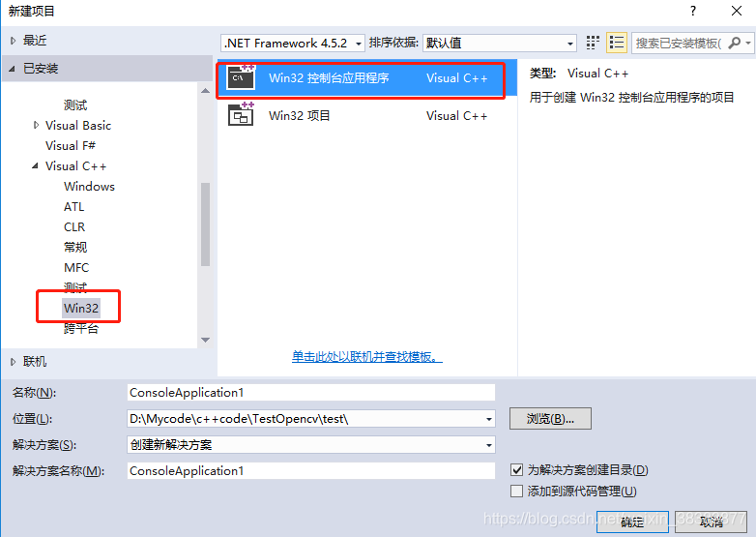
Task: Select the 跨平台 category
Action: [81, 328]
